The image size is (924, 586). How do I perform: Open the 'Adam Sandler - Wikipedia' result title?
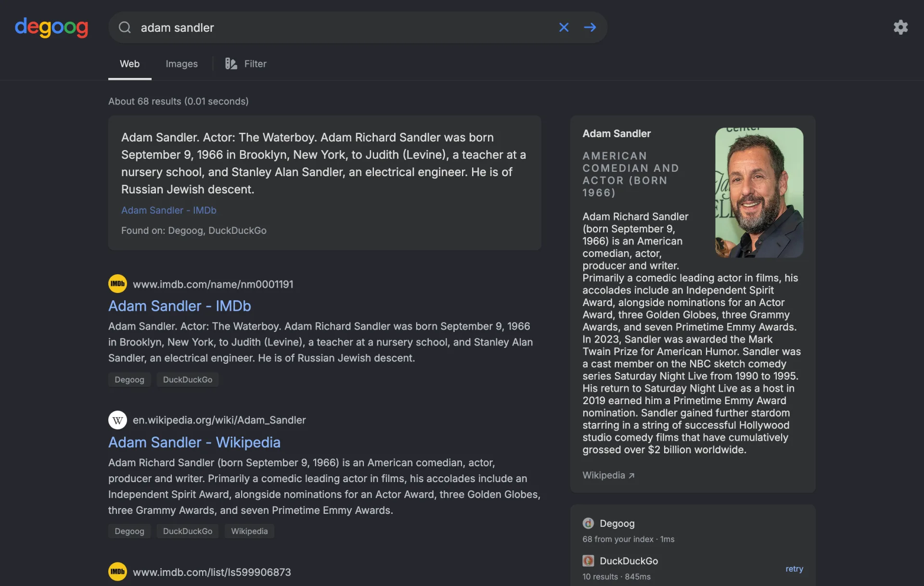(x=194, y=442)
